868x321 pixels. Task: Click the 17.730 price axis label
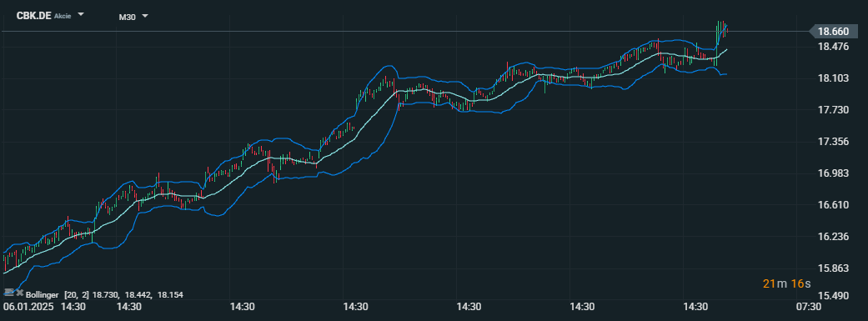833,109
